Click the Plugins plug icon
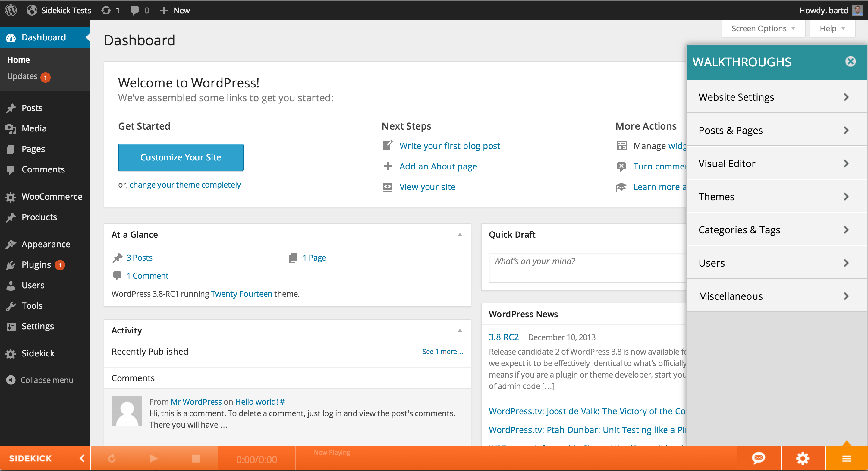The height and width of the screenshot is (471, 868). pos(11,265)
